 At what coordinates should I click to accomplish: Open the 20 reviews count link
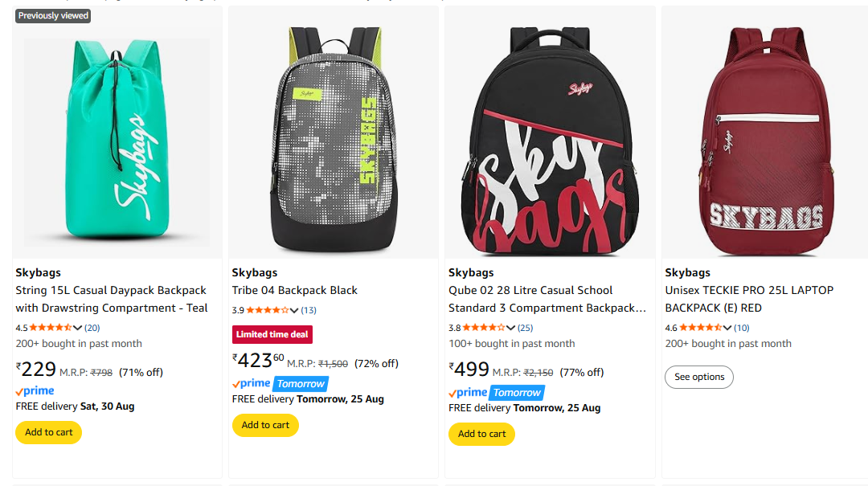coord(92,328)
